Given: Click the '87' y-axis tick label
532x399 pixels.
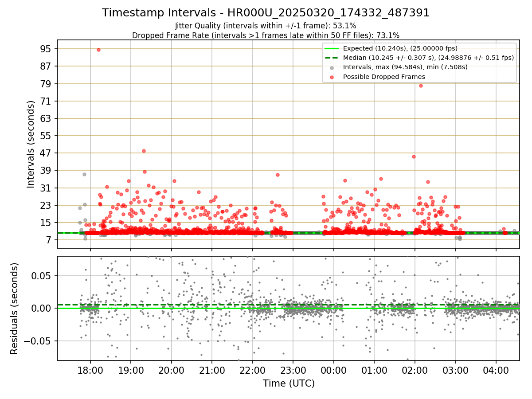Looking at the screenshot, I should (x=47, y=66).
